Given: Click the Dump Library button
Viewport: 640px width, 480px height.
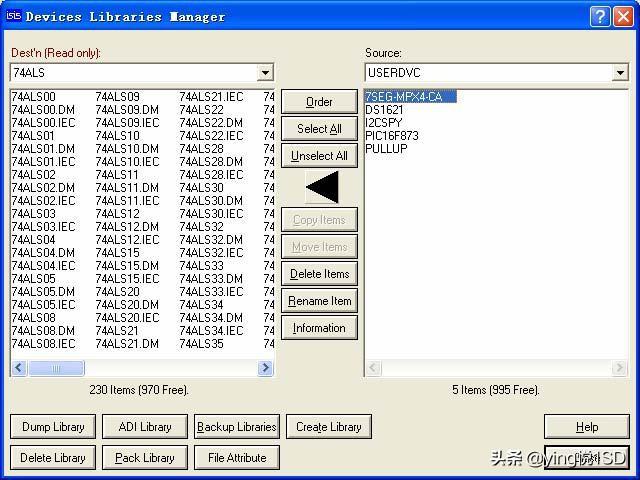Looking at the screenshot, I should coord(53,427).
